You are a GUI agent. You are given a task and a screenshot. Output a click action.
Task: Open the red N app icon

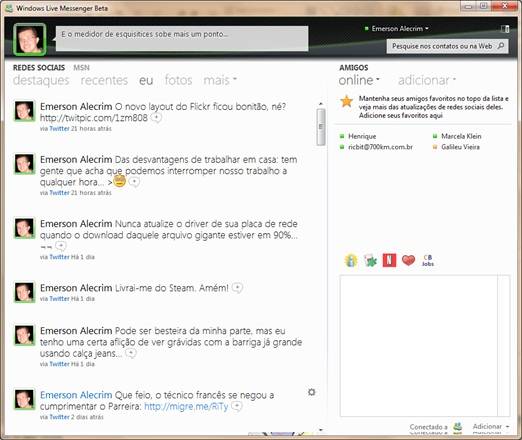[x=389, y=260]
